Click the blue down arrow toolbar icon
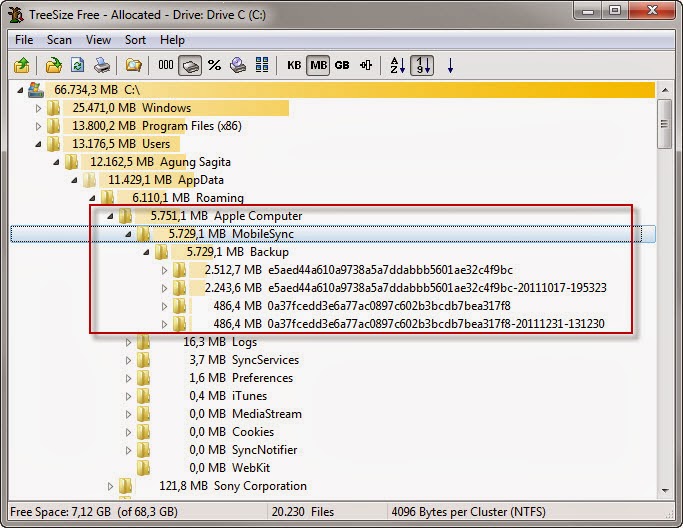This screenshot has height=528, width=683. 450,65
